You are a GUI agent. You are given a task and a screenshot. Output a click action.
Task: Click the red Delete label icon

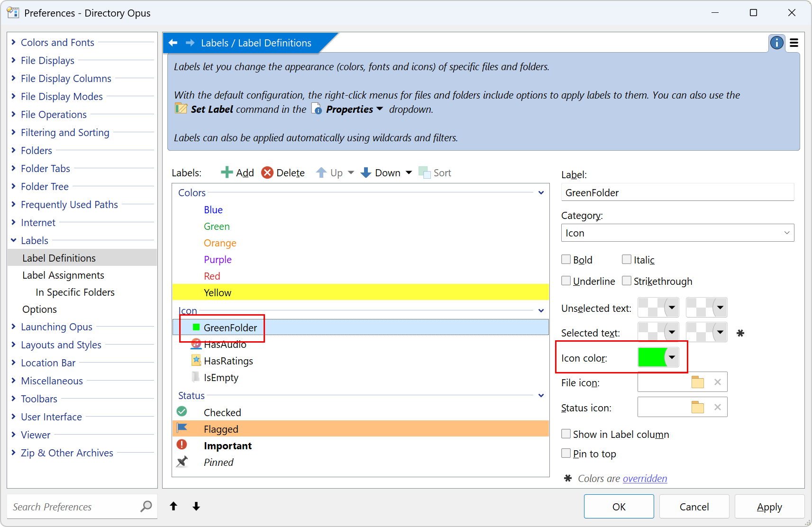pos(267,173)
